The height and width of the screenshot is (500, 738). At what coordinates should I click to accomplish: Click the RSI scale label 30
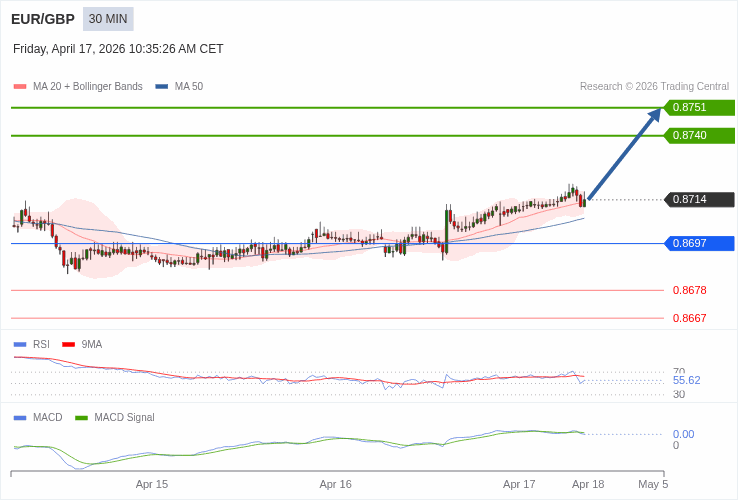[x=679, y=395]
